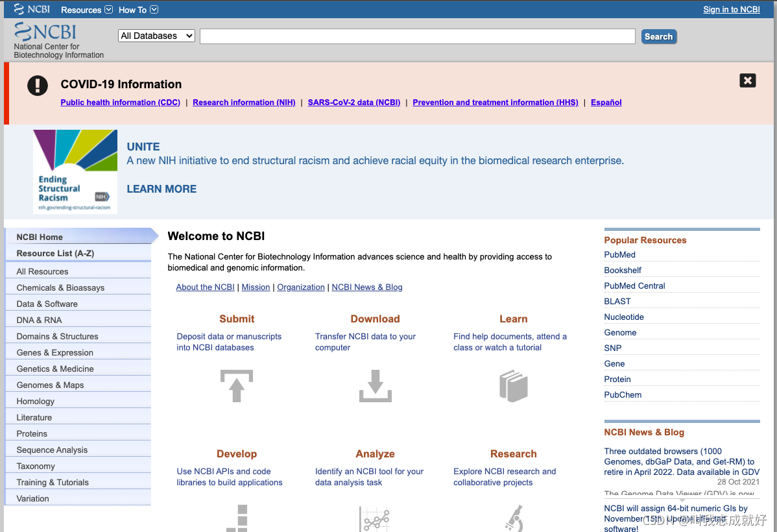The width and height of the screenshot is (777, 532).
Task: Open PubMed Central in Popular Resources
Action: tap(634, 285)
